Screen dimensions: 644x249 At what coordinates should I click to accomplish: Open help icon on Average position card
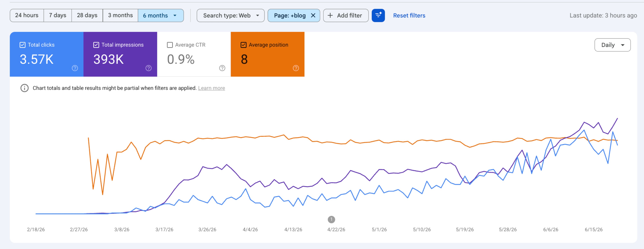[296, 68]
